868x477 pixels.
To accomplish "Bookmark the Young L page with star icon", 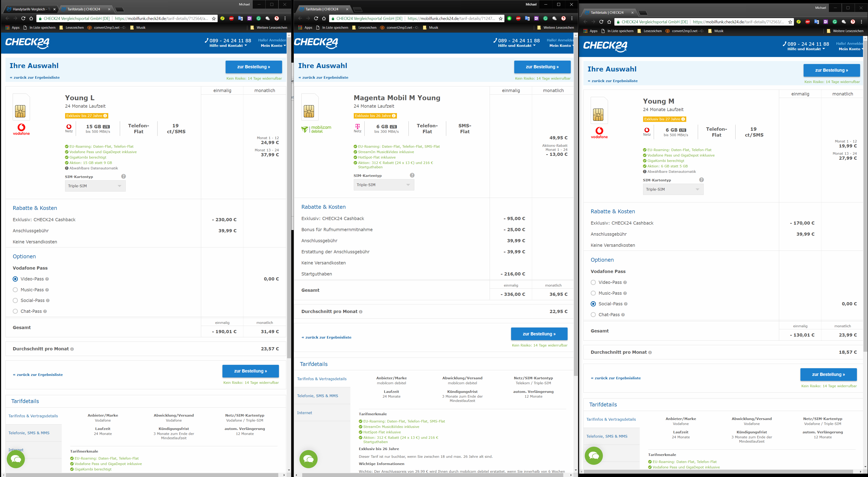I will click(x=214, y=19).
